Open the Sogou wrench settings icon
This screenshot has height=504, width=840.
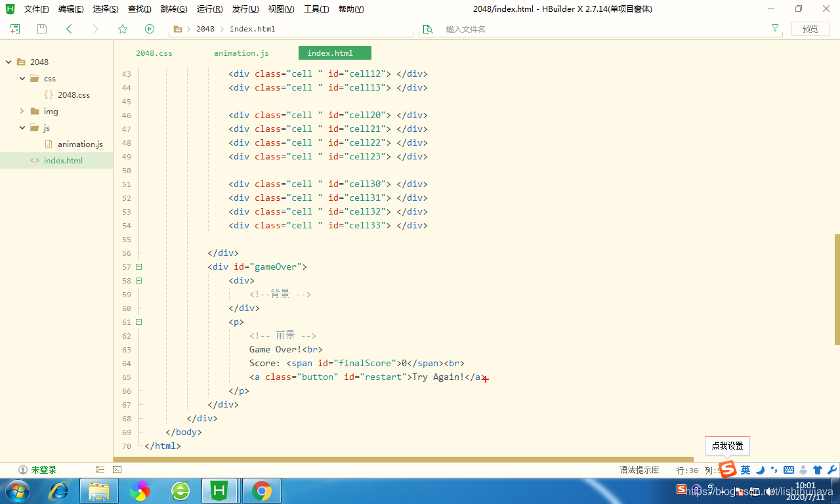tap(832, 470)
